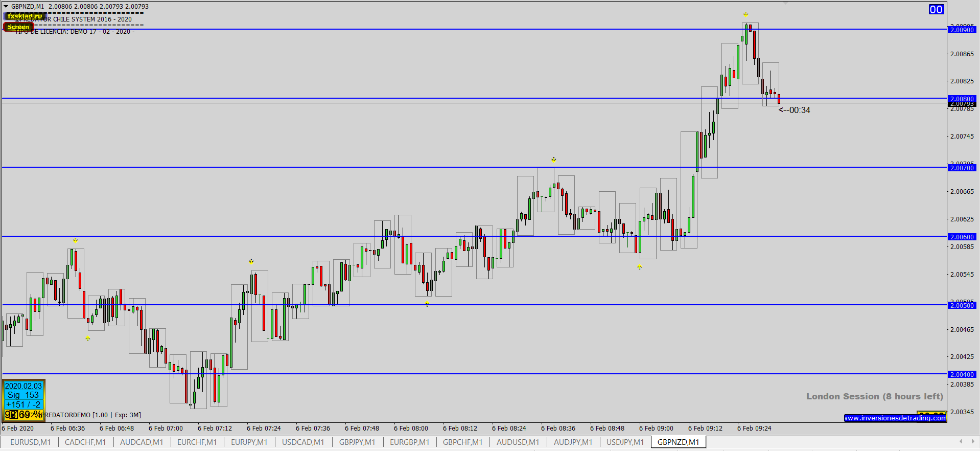Switch to the EURUSD,M1 chart tab
Viewport: 980px width, 451px height.
tap(31, 442)
